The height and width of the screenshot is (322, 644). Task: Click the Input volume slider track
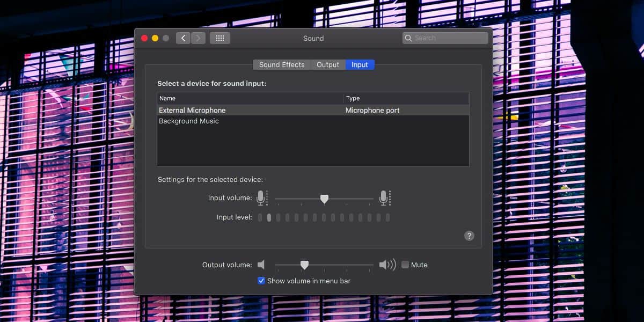tap(324, 199)
